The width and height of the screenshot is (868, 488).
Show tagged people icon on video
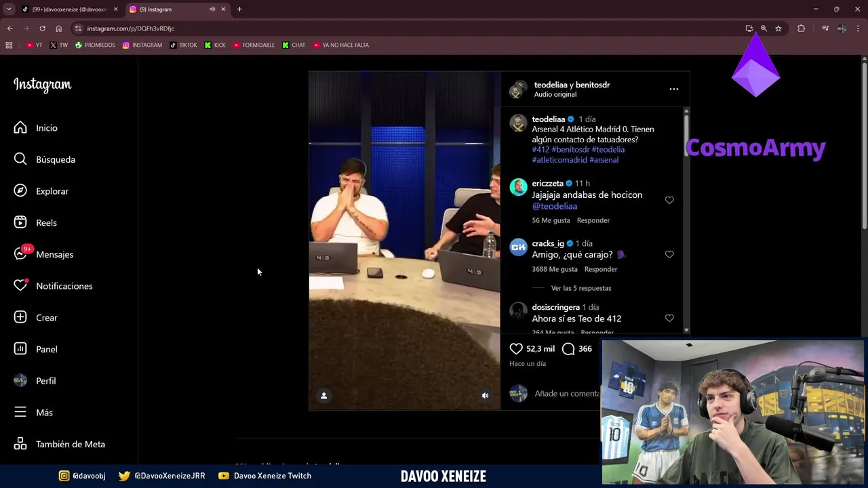(x=323, y=396)
